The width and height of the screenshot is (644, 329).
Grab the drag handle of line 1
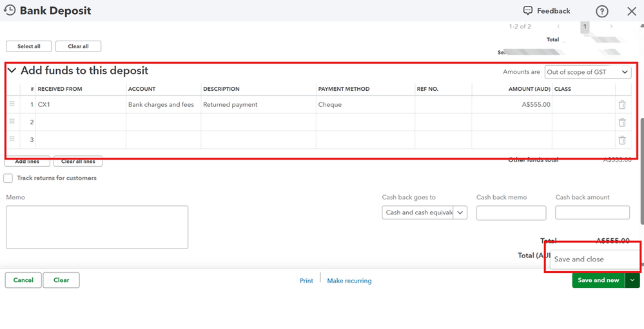(12, 104)
